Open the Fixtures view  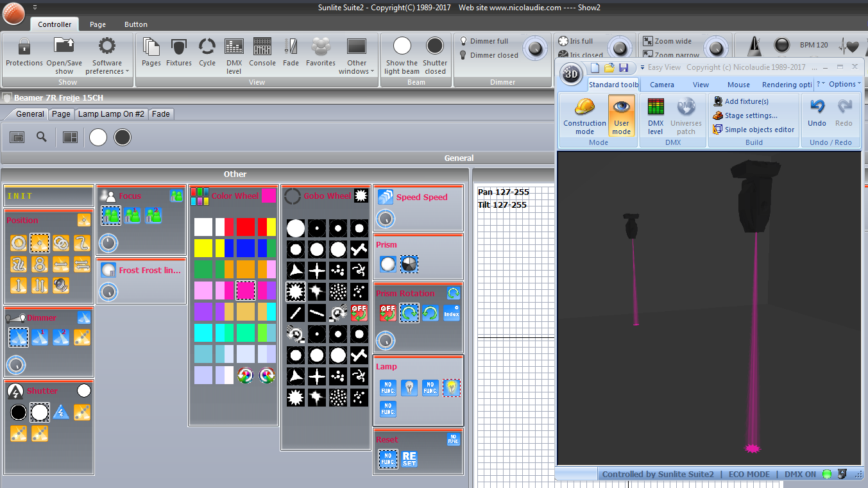[x=179, y=52]
